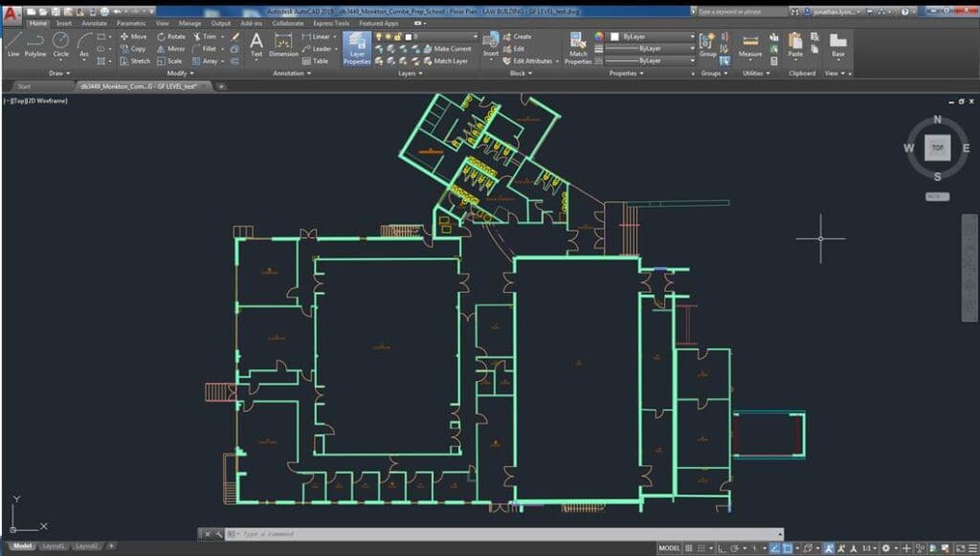The height and width of the screenshot is (556, 980).
Task: Select the Measure utility
Action: pyautogui.click(x=750, y=45)
